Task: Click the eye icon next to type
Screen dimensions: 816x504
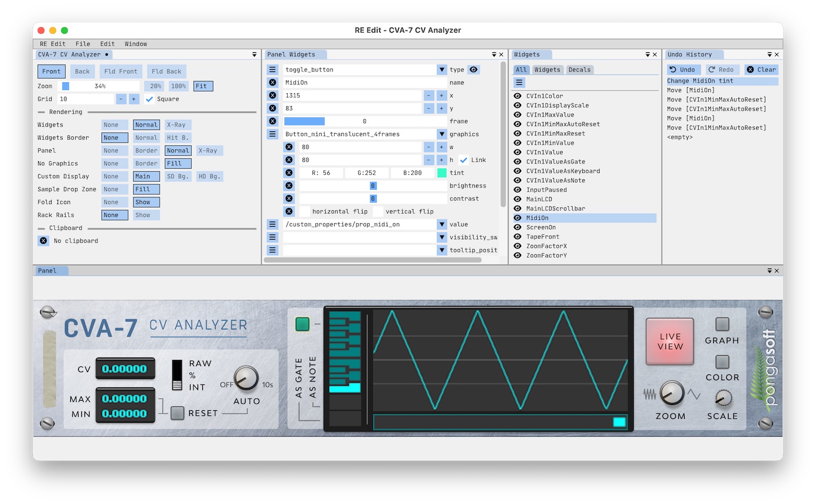Action: tap(474, 70)
